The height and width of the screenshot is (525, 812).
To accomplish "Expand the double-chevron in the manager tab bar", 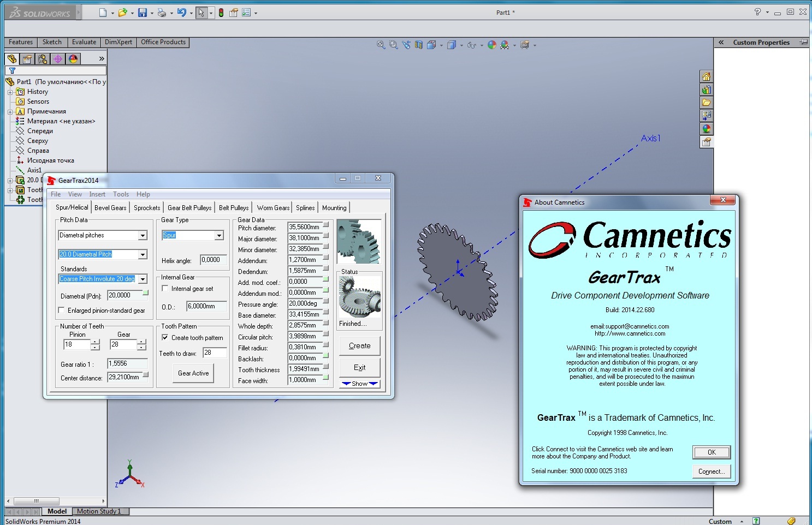I will pos(102,58).
